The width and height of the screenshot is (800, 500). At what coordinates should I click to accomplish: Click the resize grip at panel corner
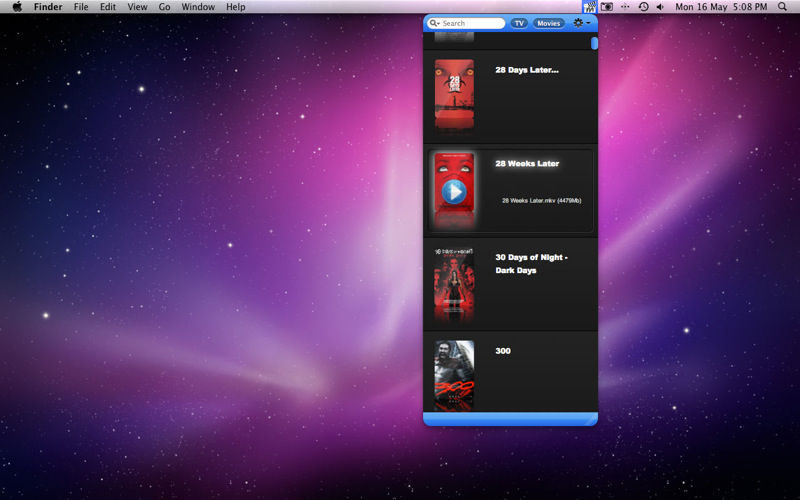[592, 419]
